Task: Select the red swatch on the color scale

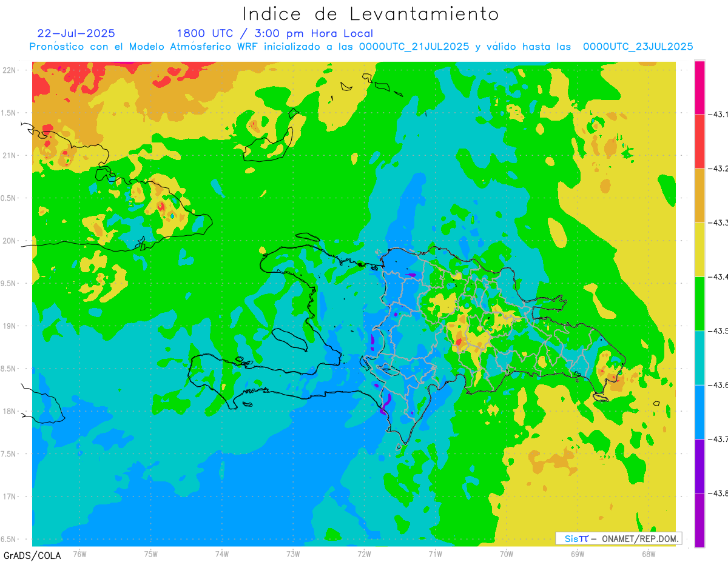Action: pyautogui.click(x=699, y=141)
